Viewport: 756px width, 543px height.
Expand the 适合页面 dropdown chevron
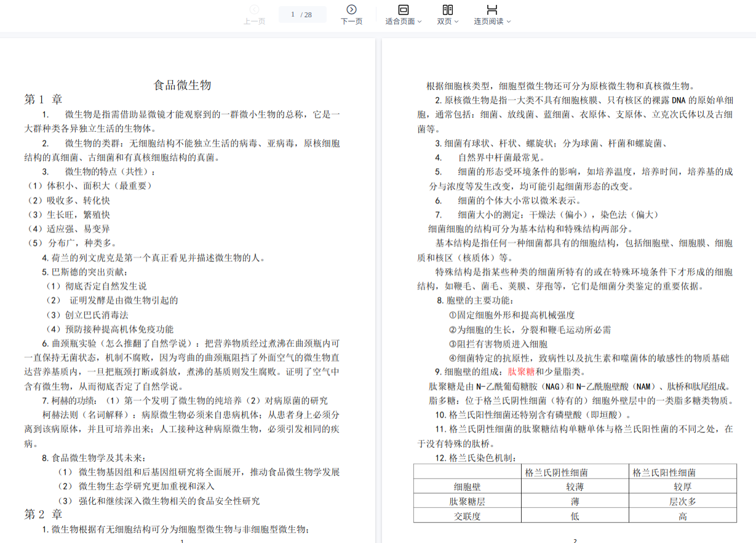[x=420, y=22]
